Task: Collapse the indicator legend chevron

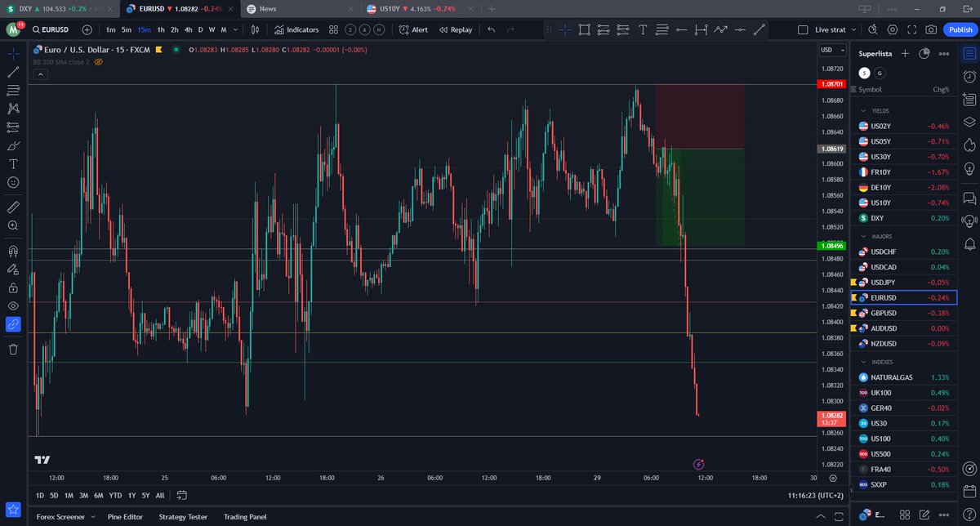Action: pyautogui.click(x=39, y=74)
